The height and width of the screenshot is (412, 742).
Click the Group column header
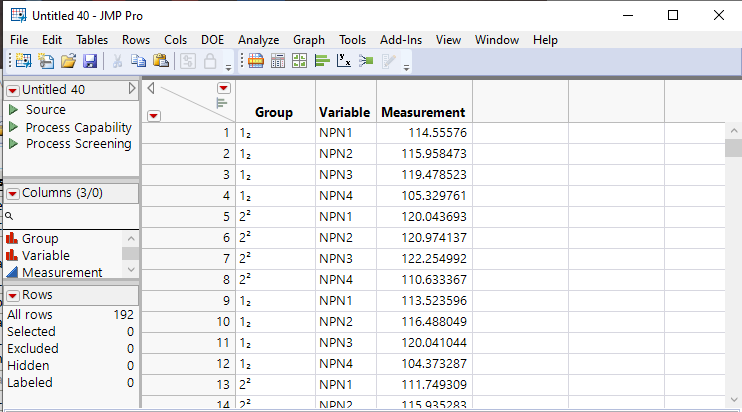(x=273, y=112)
